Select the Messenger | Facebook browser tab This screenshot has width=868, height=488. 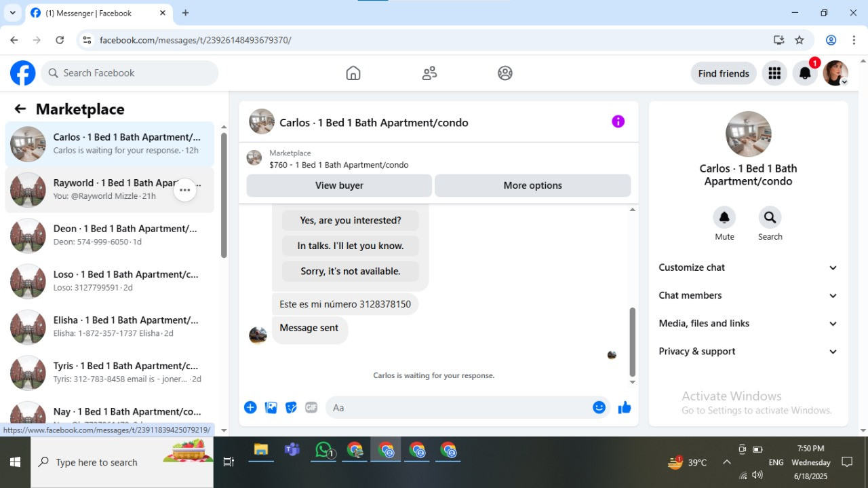[99, 13]
